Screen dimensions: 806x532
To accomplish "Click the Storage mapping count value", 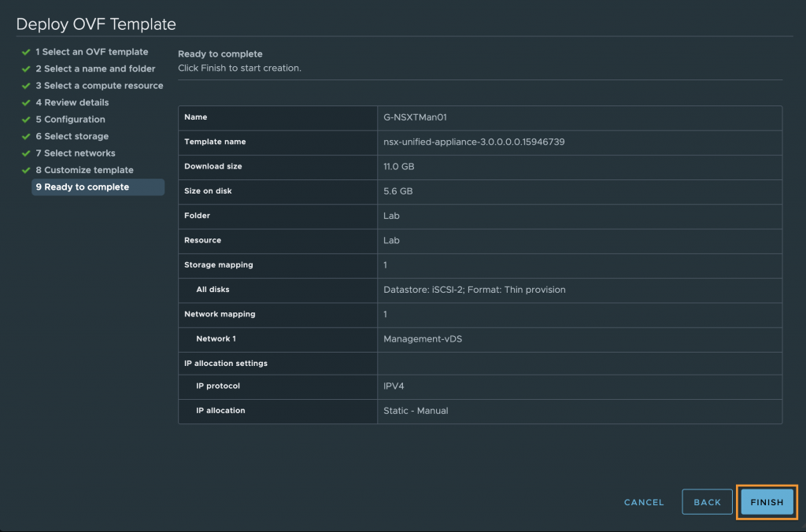I will click(386, 265).
